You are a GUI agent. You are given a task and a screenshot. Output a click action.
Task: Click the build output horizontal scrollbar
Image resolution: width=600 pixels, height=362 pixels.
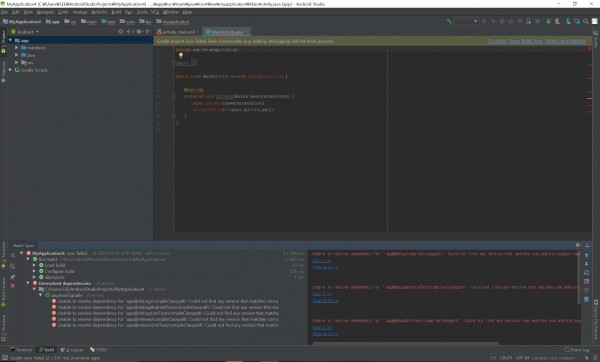(x=406, y=343)
